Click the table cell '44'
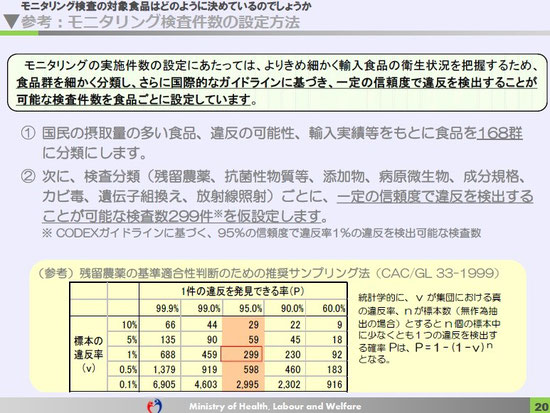This screenshot has height=413, width=550. [x=212, y=325]
